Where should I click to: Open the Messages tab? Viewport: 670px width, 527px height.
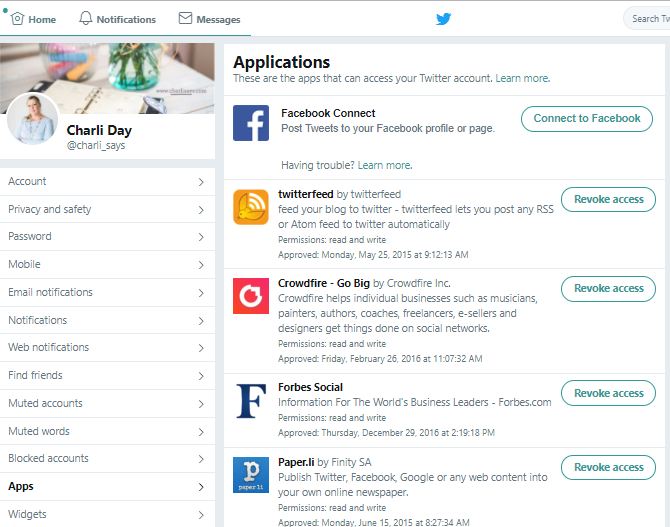[209, 19]
